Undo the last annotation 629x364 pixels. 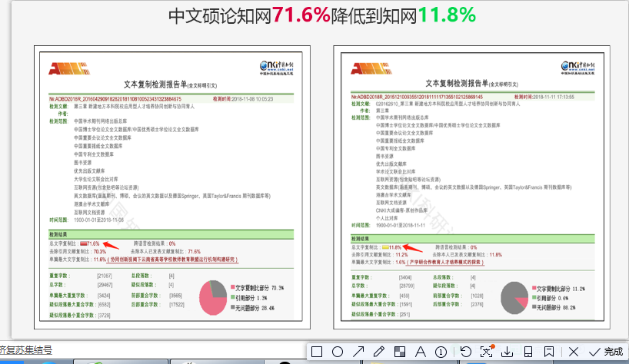[x=466, y=352]
